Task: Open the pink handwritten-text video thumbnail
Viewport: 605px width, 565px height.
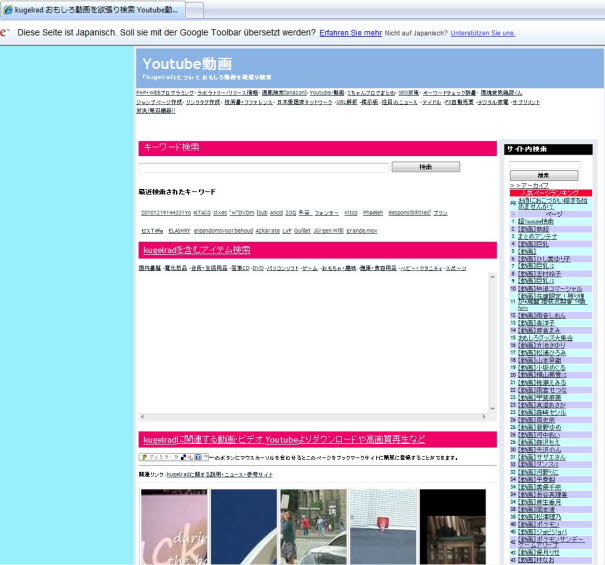Action: [174, 527]
